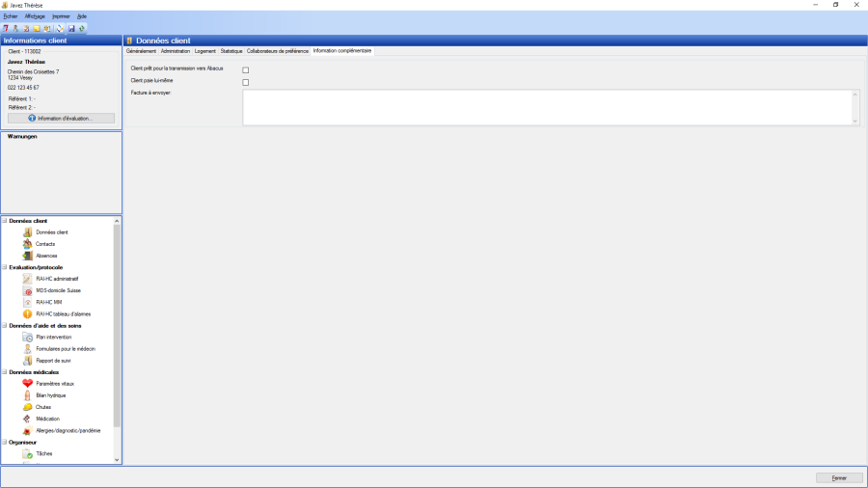The width and height of the screenshot is (868, 488).
Task: Open Contacts in the navigation tree
Action: click(x=45, y=244)
